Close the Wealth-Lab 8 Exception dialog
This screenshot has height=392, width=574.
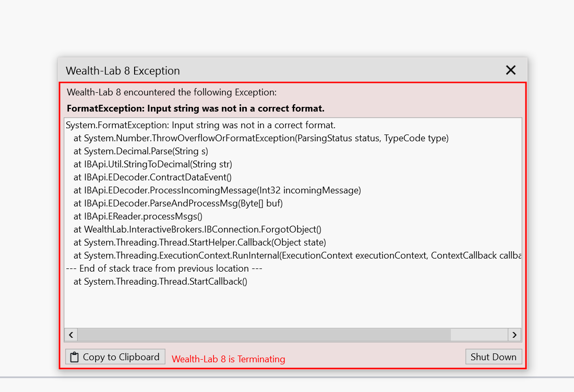511,70
